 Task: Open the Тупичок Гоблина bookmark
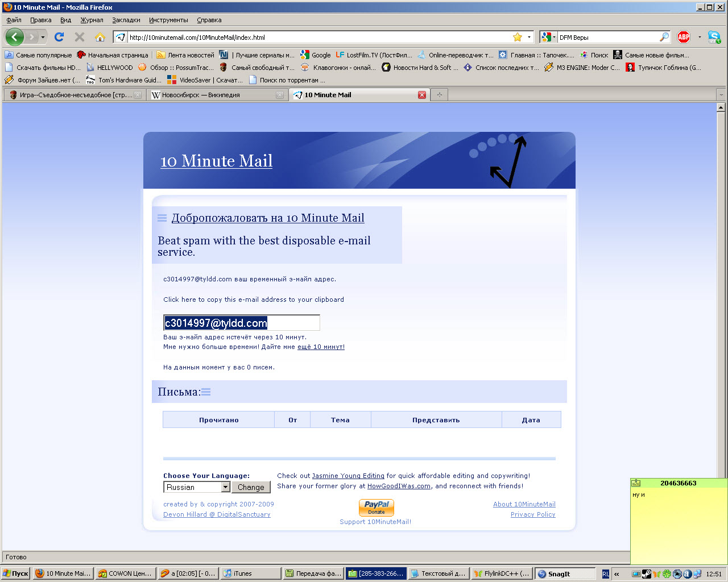[x=664, y=68]
